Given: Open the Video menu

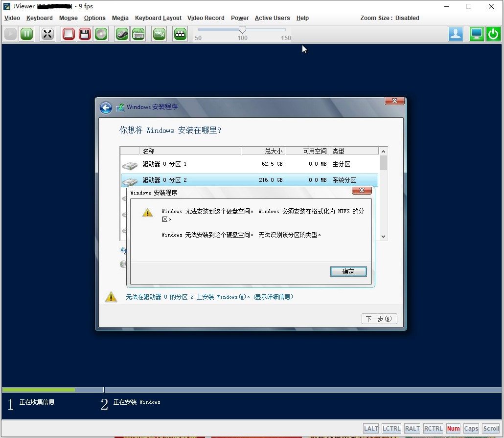Looking at the screenshot, I should [12, 18].
